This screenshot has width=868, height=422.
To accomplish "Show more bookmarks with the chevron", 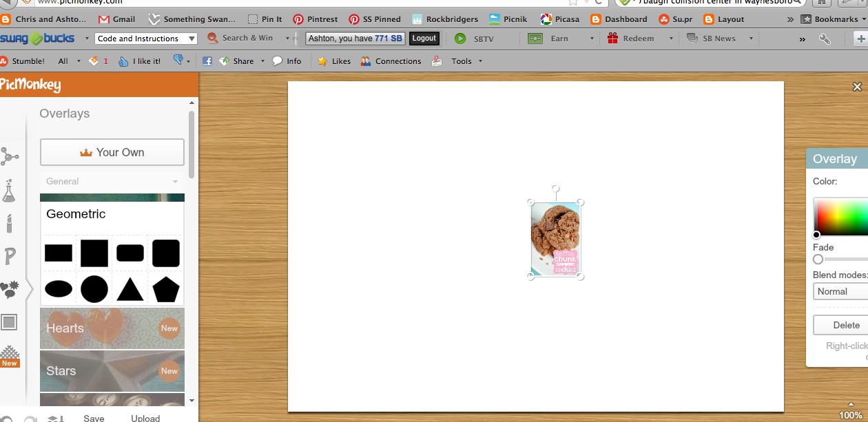I will [x=789, y=19].
